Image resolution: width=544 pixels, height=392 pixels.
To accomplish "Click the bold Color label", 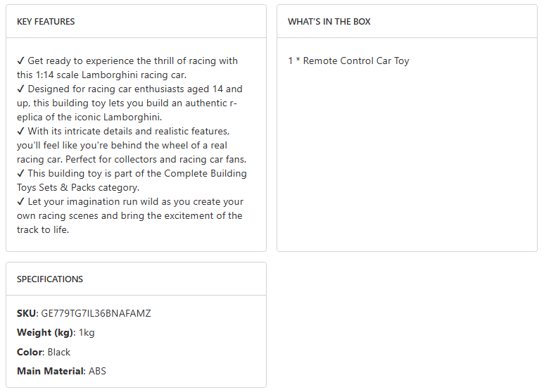I will point(30,352).
